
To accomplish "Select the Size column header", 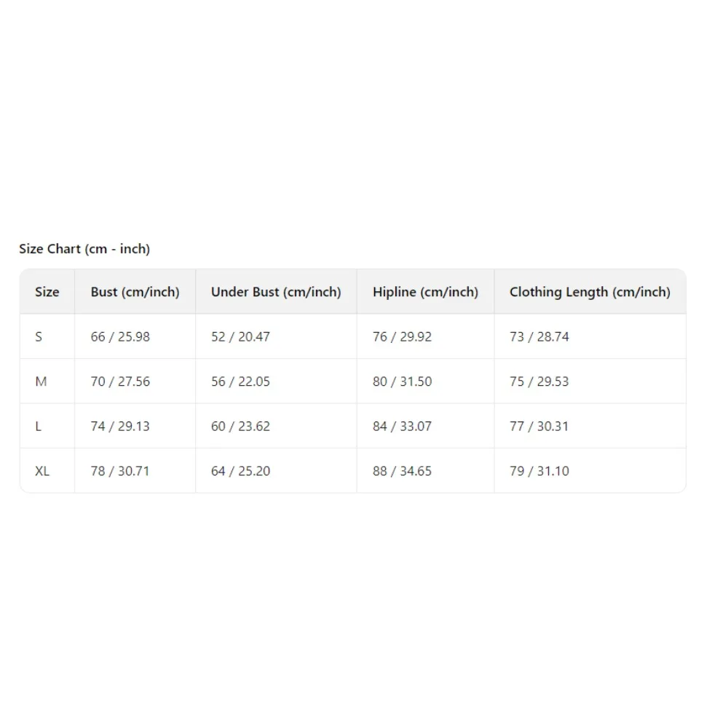I will [x=47, y=292].
